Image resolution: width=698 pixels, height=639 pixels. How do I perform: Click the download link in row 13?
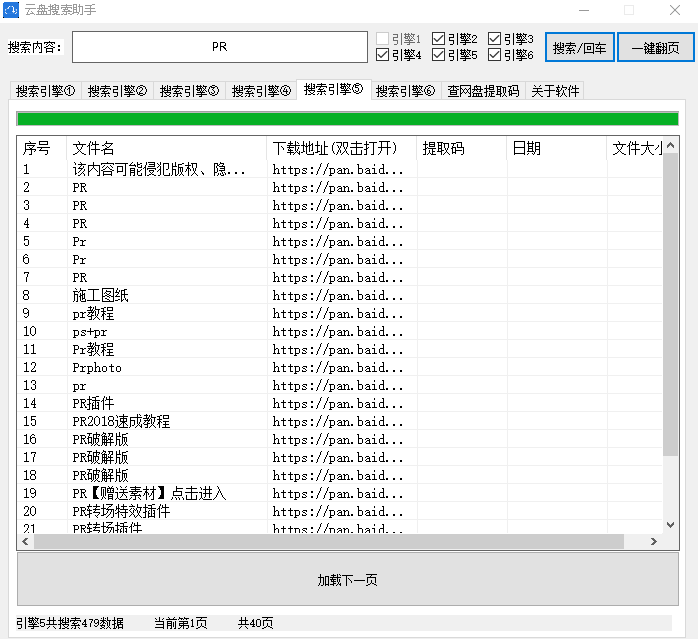338,386
